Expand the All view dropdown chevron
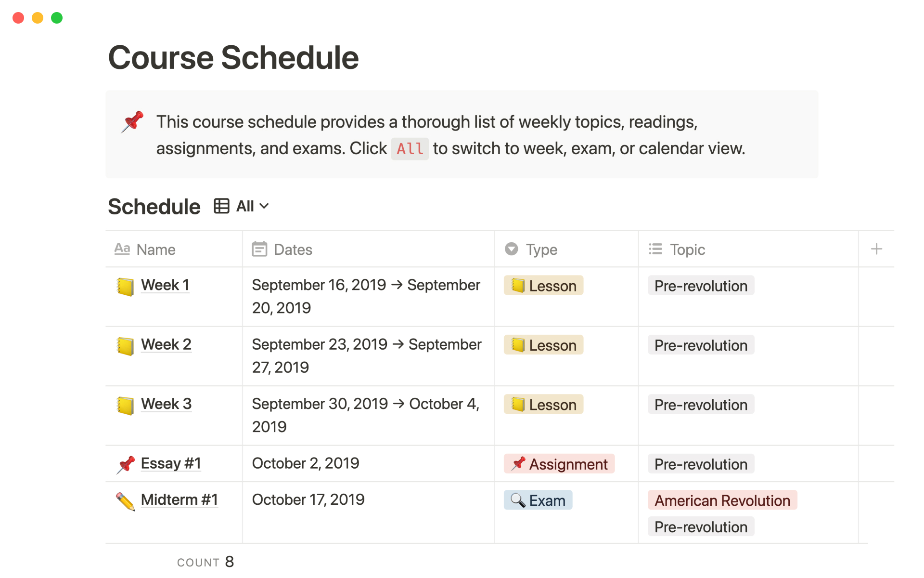The image size is (924, 578). [264, 206]
